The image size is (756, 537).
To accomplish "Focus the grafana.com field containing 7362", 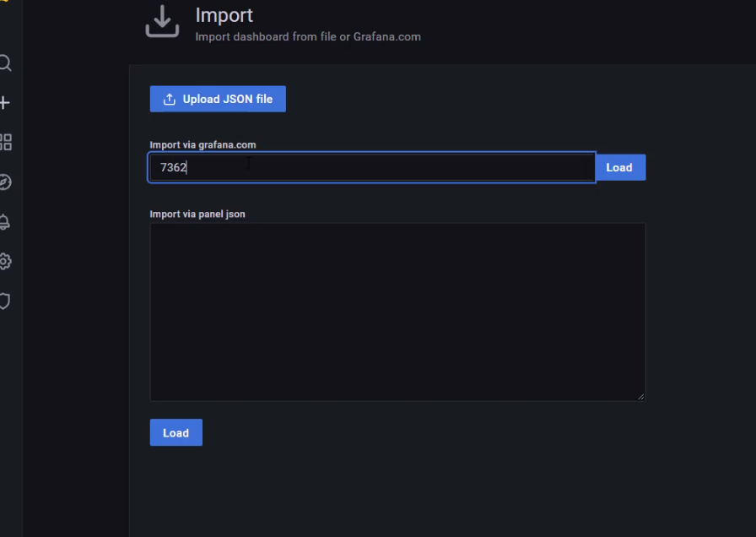I will [x=371, y=167].
